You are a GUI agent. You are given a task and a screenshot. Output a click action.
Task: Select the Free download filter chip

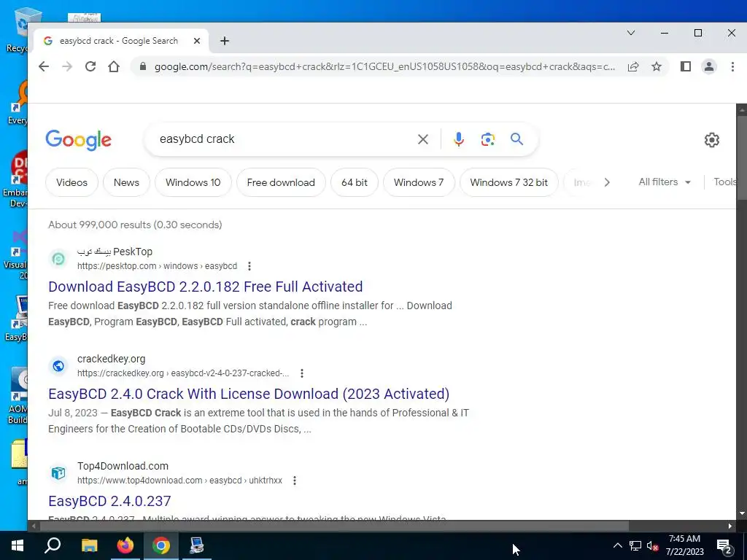281,182
